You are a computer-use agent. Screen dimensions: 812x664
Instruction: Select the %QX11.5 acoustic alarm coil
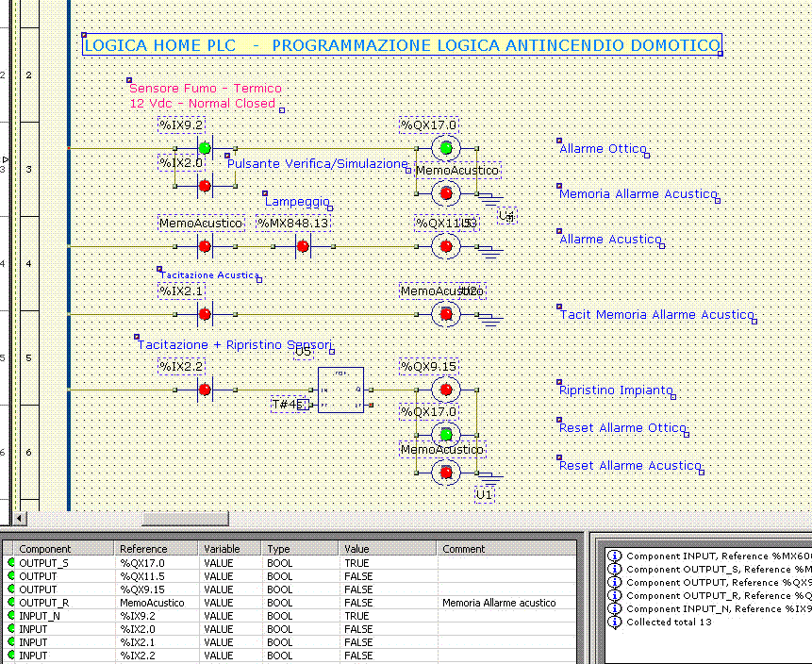tap(445, 246)
